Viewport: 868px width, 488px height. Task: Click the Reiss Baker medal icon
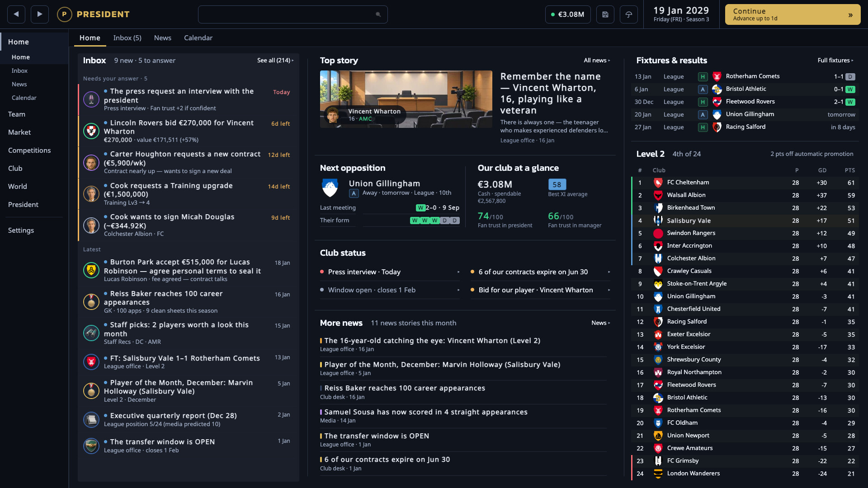tap(91, 302)
